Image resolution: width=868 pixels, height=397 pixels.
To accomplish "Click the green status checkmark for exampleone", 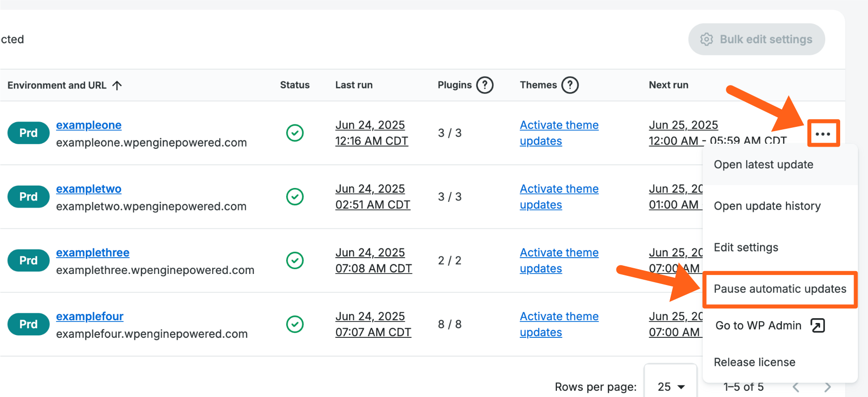I will [295, 133].
